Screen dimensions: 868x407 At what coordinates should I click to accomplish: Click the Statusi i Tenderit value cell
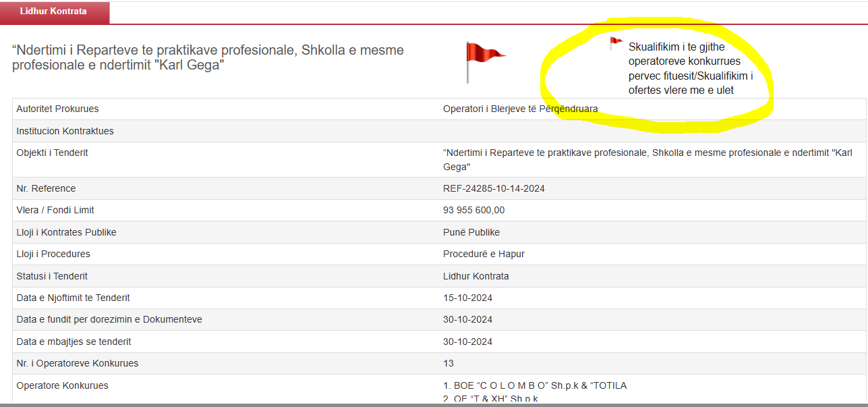tap(475, 276)
